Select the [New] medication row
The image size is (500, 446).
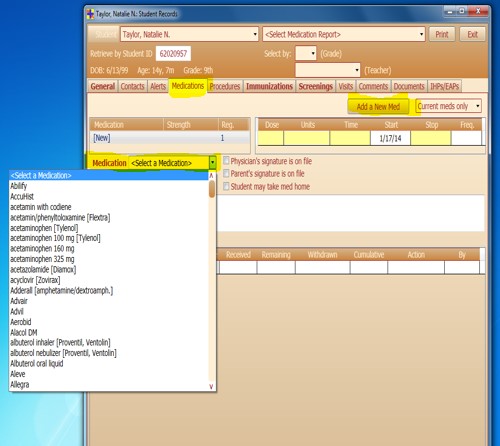pyautogui.click(x=170, y=138)
